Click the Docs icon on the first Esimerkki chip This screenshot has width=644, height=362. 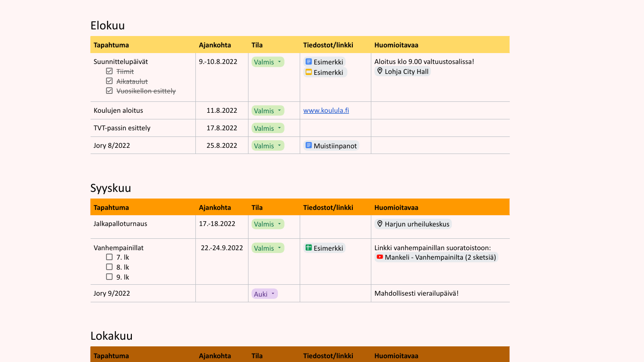pyautogui.click(x=309, y=62)
